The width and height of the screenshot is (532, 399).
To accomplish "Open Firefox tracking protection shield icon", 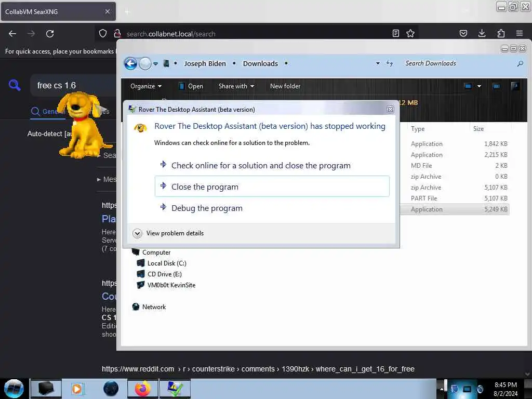I will 103,34.
